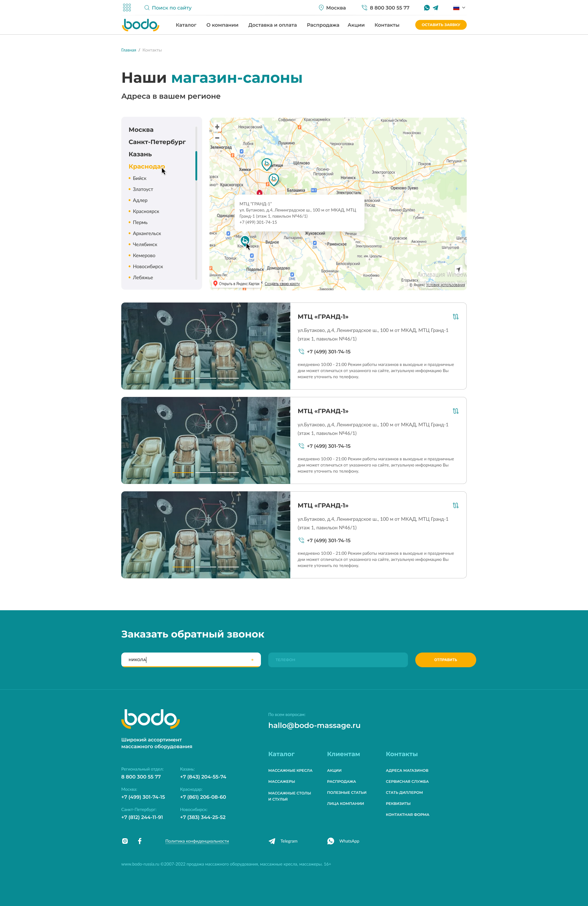Select Краснодар in the city list
This screenshot has height=906, width=588.
[x=146, y=166]
